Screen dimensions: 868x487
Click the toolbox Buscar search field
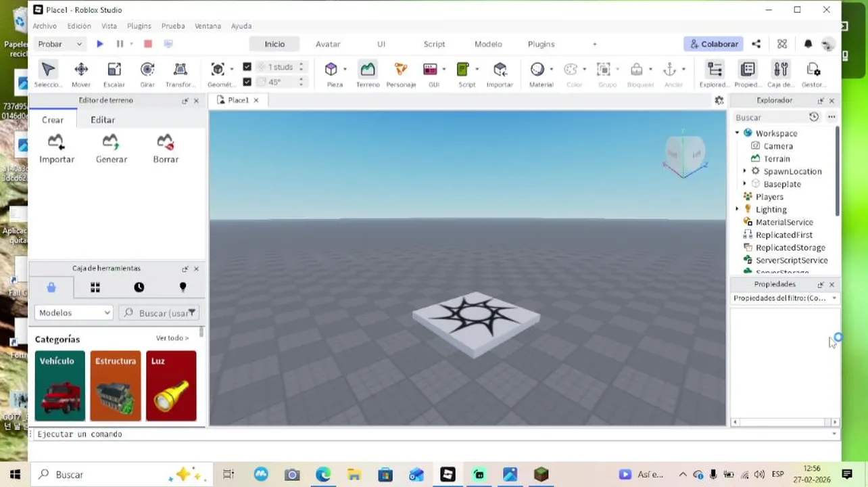(159, 312)
